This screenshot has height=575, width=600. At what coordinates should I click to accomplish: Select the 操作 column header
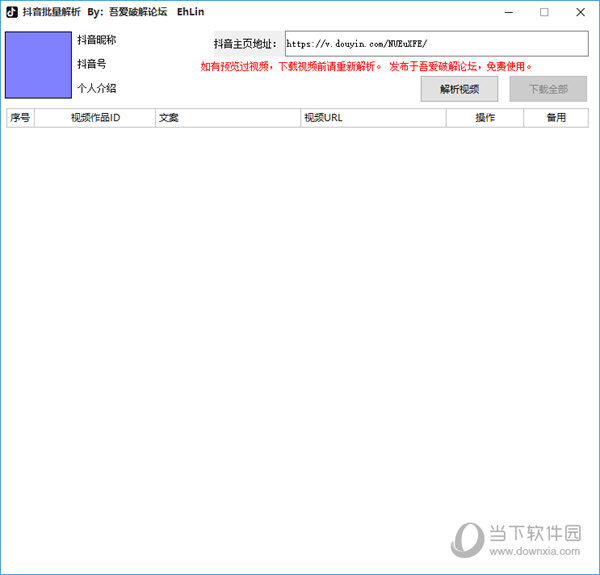(x=485, y=118)
